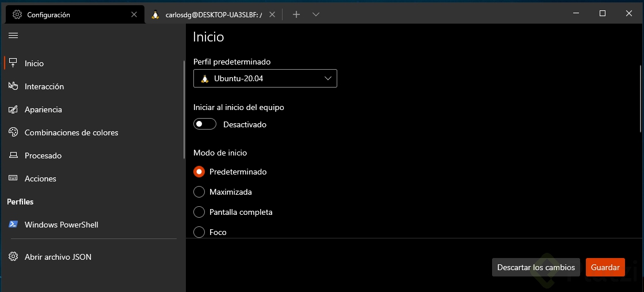Click the Abrir archivo JSON gear icon
The image size is (644, 292).
(x=13, y=257)
